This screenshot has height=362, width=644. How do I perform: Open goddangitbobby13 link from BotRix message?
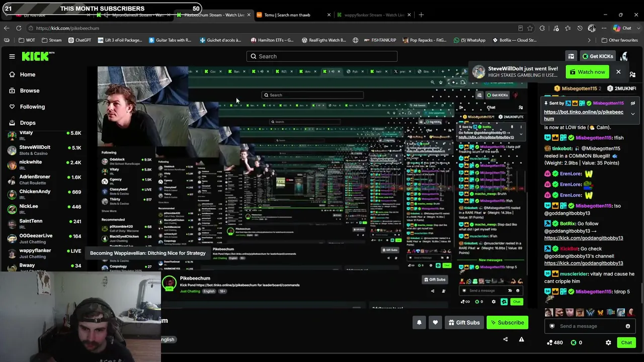[x=584, y=238]
